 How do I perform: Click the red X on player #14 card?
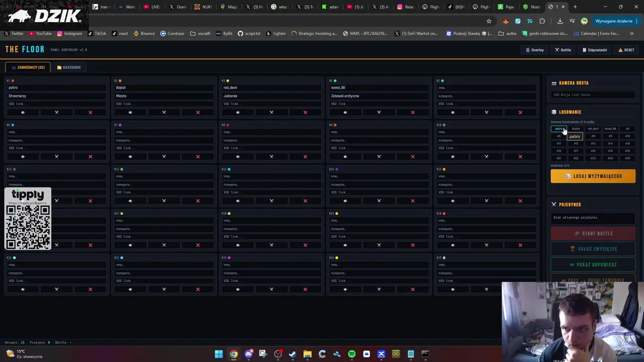point(413,201)
